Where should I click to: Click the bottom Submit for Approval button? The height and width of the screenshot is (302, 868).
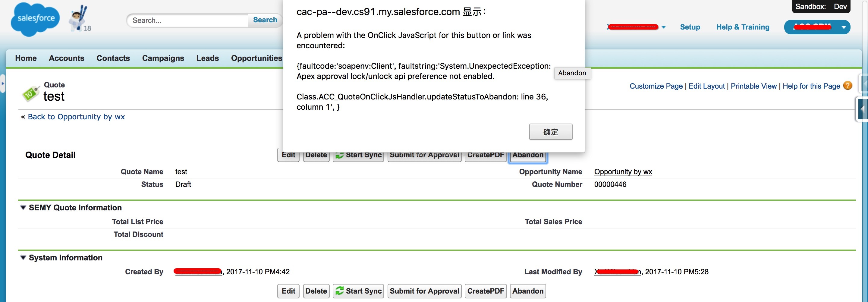[424, 291]
